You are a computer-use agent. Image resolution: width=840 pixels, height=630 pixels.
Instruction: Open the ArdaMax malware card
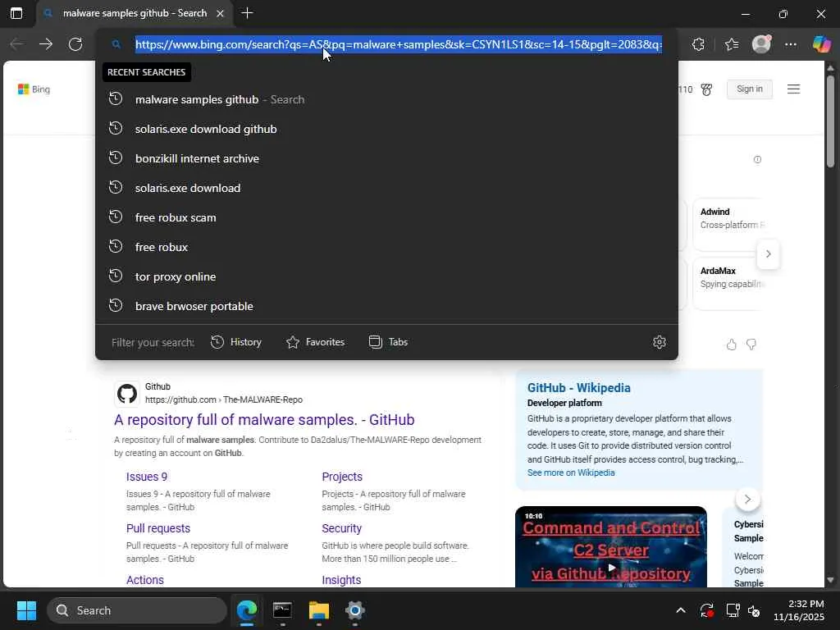(x=728, y=283)
